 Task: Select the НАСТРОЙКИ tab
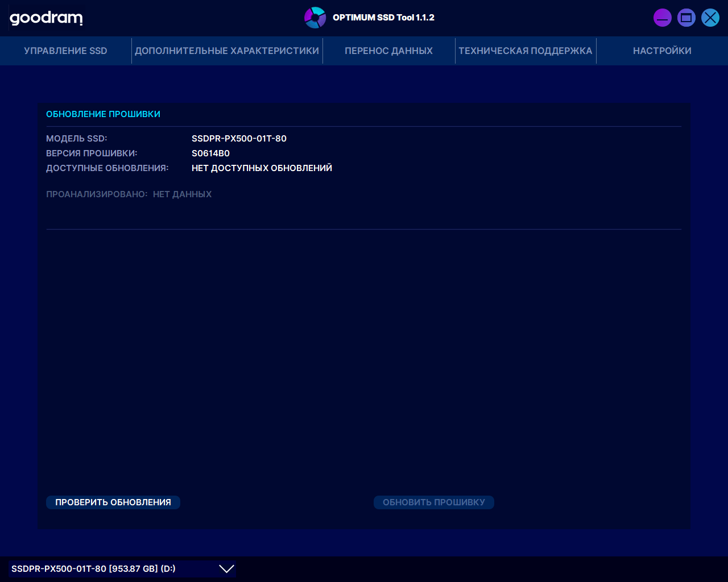[x=662, y=51]
